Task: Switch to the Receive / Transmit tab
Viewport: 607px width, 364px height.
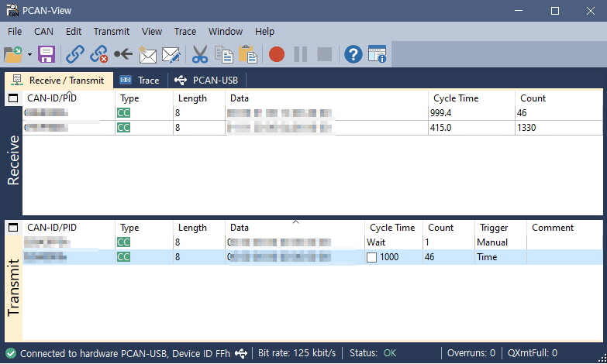Action: coord(59,81)
